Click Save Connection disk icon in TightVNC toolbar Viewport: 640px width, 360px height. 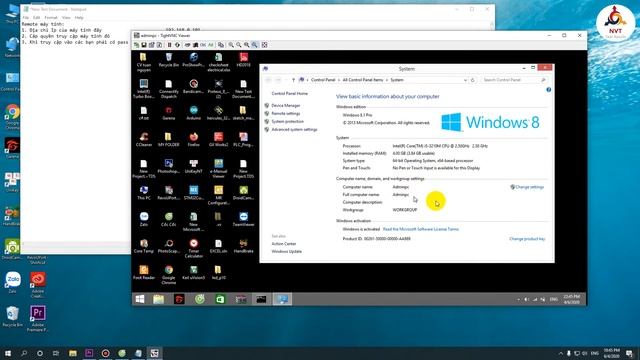pyautogui.click(x=144, y=45)
